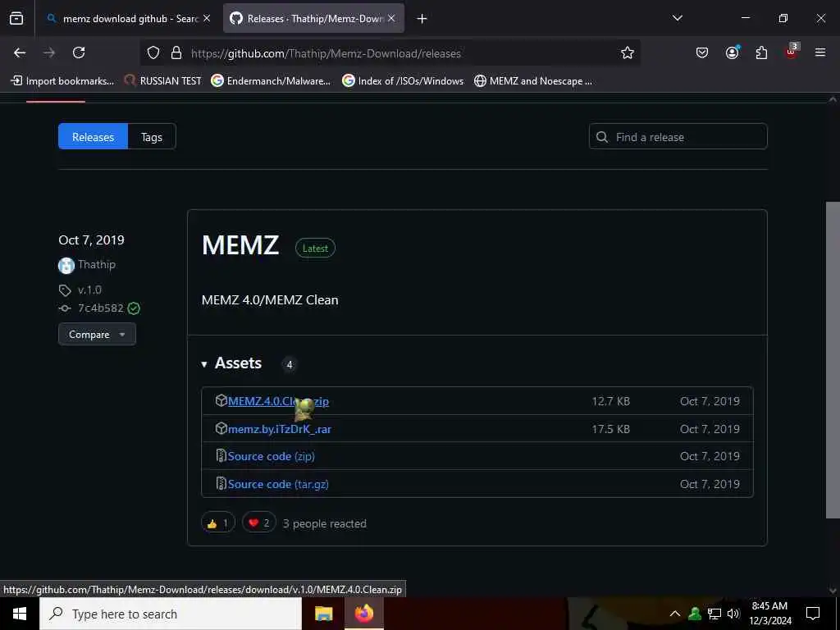Open Firefox account icon
Image resolution: width=840 pixels, height=630 pixels.
point(732,52)
